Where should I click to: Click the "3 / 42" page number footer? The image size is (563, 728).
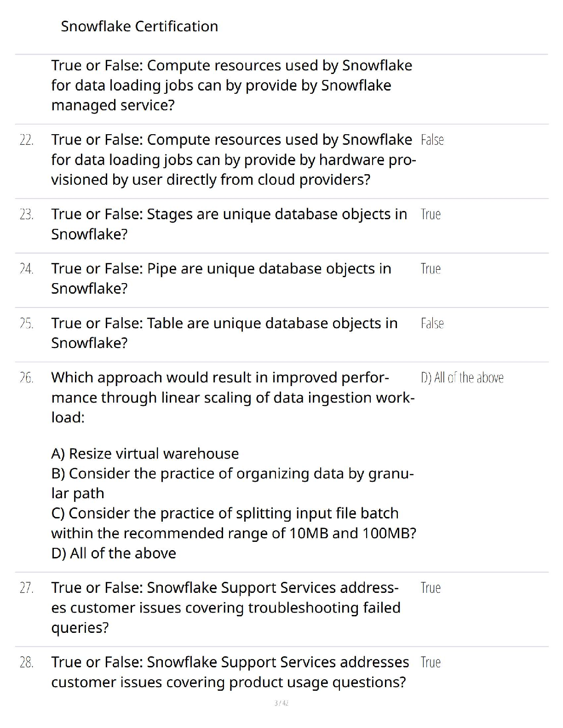click(281, 703)
